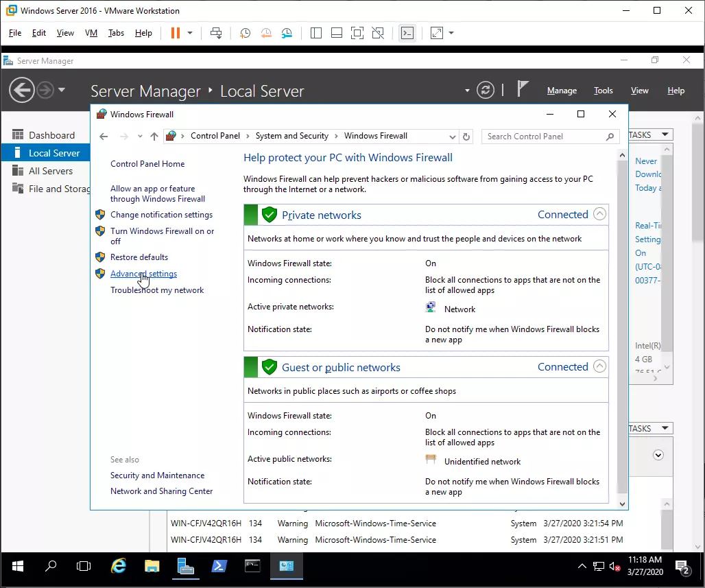Open Command Prompt taskbar icon
705x588 pixels.
[x=252, y=566]
